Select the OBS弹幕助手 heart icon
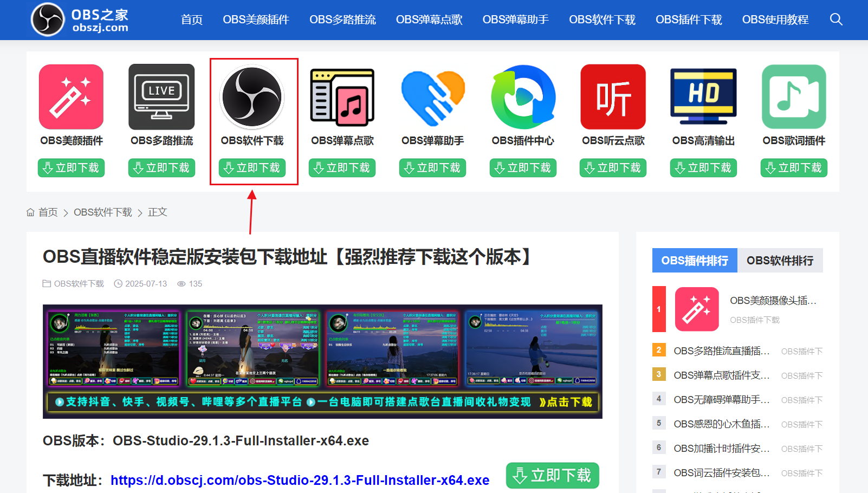 click(x=432, y=97)
